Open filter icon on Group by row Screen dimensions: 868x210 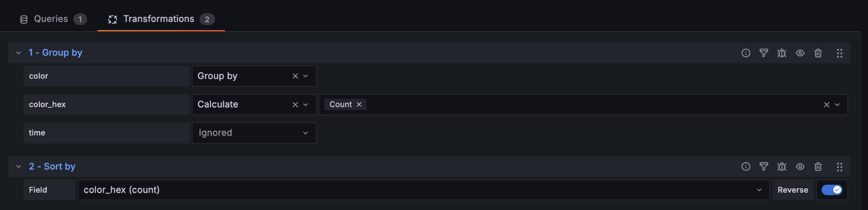pyautogui.click(x=764, y=53)
